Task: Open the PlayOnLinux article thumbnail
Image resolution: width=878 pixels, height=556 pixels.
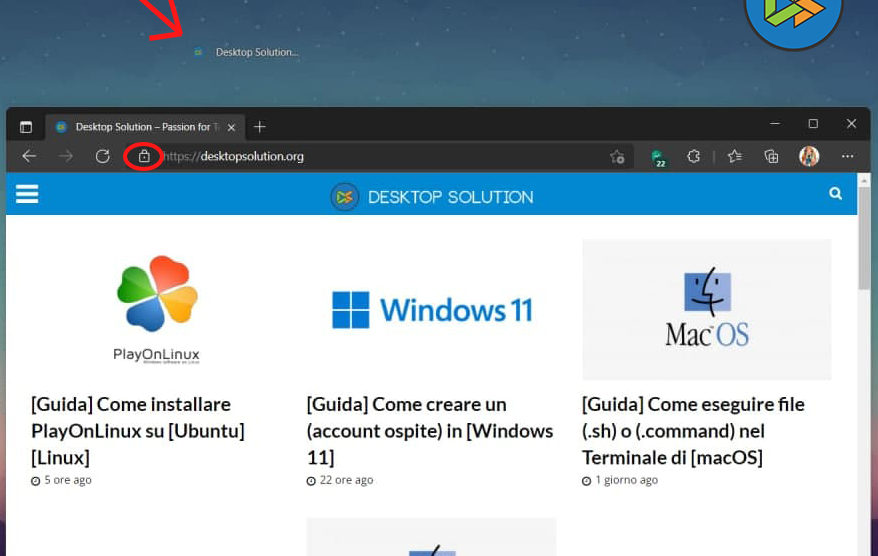Action: [156, 310]
